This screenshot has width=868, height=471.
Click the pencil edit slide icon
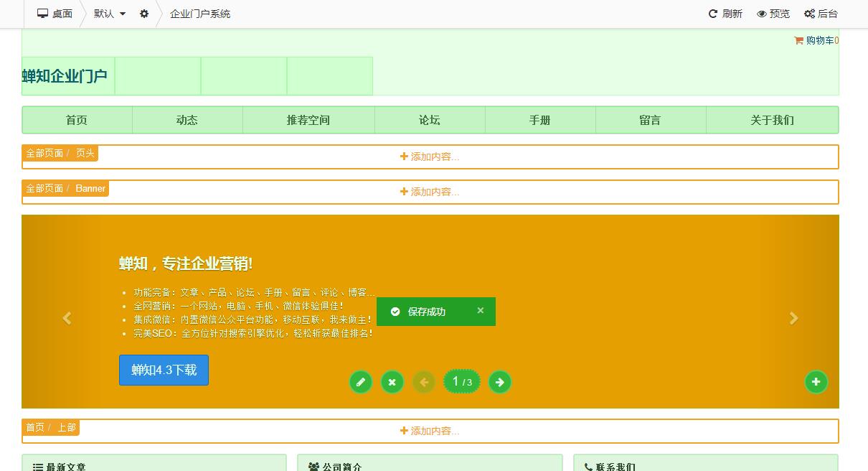[361, 382]
